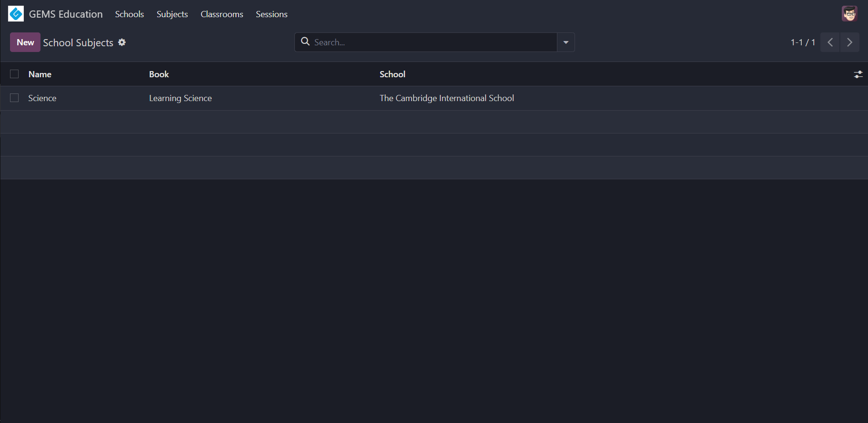Go to the next page of records
Viewport: 868px width, 423px height.
pyautogui.click(x=849, y=42)
